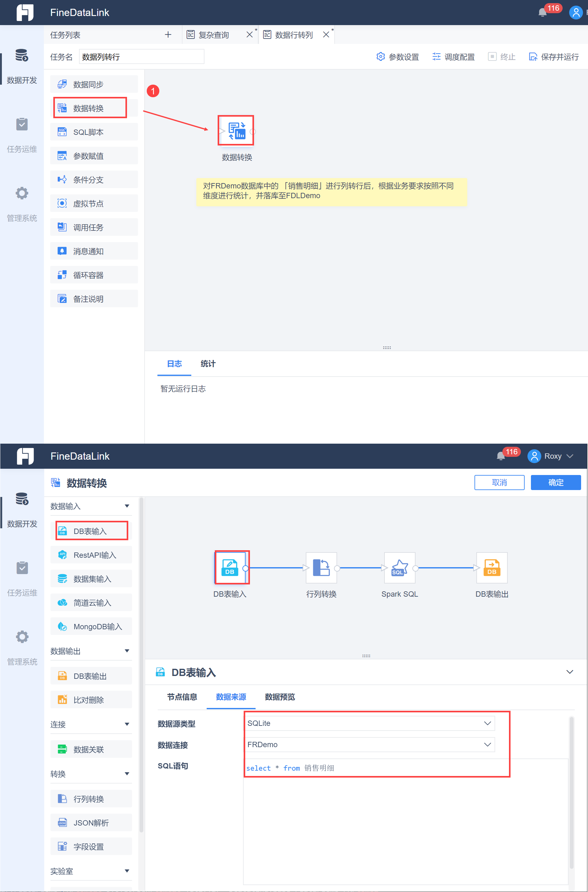Open the 行列转换 operator in the canvas
This screenshot has width=588, height=892.
click(321, 567)
